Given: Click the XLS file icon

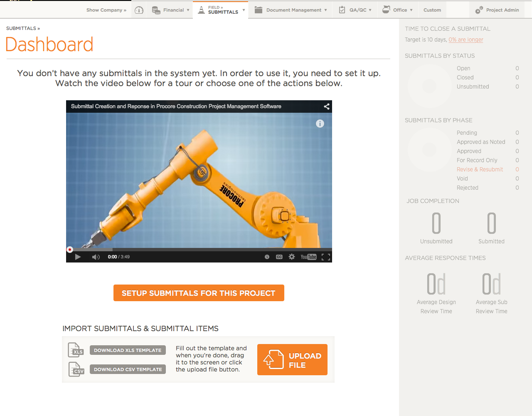Looking at the screenshot, I should (x=76, y=350).
